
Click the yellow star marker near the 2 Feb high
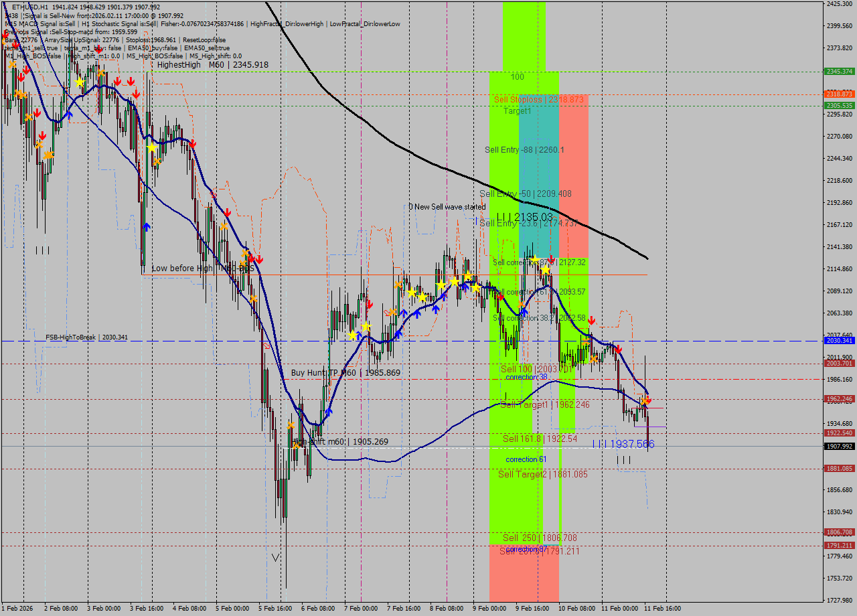80,81
